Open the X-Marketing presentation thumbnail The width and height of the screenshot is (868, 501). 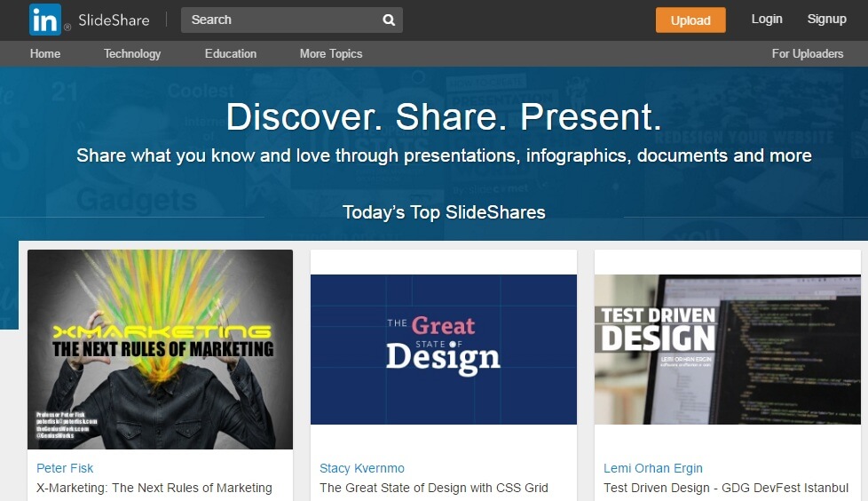(x=160, y=349)
